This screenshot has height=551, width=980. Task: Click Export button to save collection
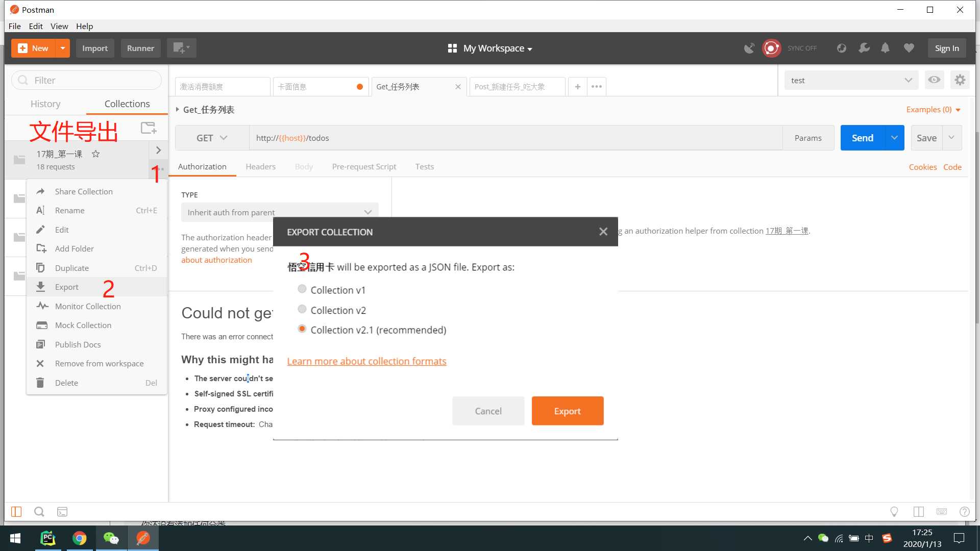pyautogui.click(x=568, y=411)
